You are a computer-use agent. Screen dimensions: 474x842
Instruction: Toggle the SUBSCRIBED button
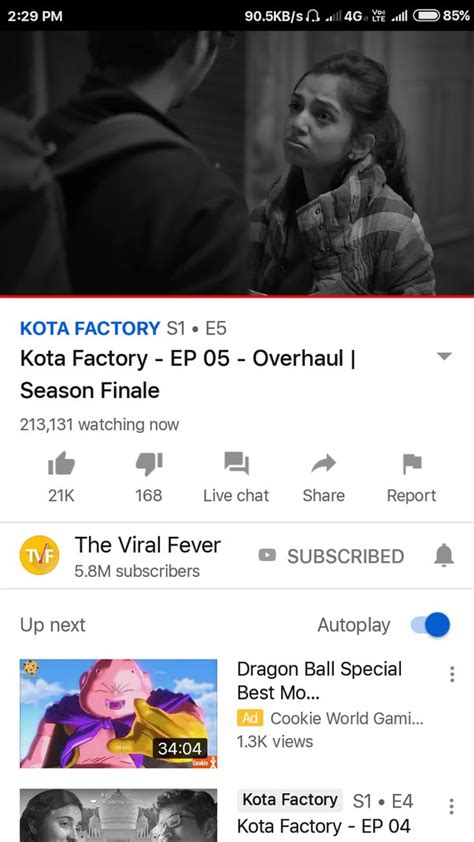click(331, 556)
